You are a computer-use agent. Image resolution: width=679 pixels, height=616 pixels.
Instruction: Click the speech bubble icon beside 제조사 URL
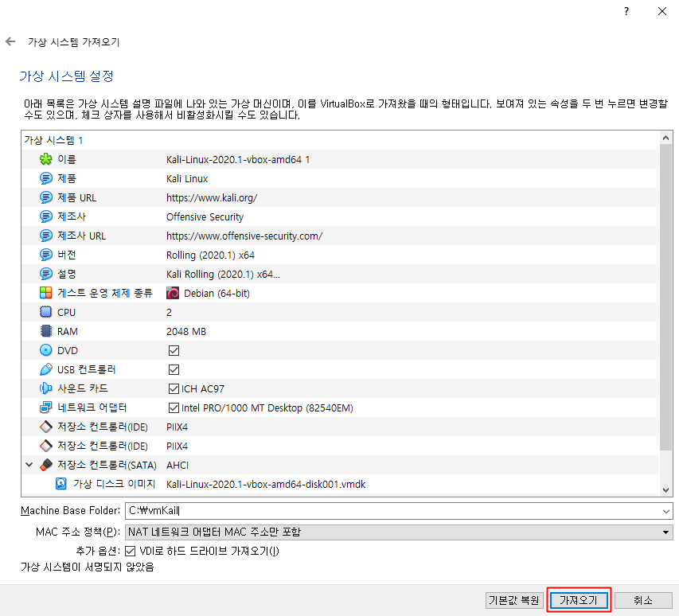(46, 236)
